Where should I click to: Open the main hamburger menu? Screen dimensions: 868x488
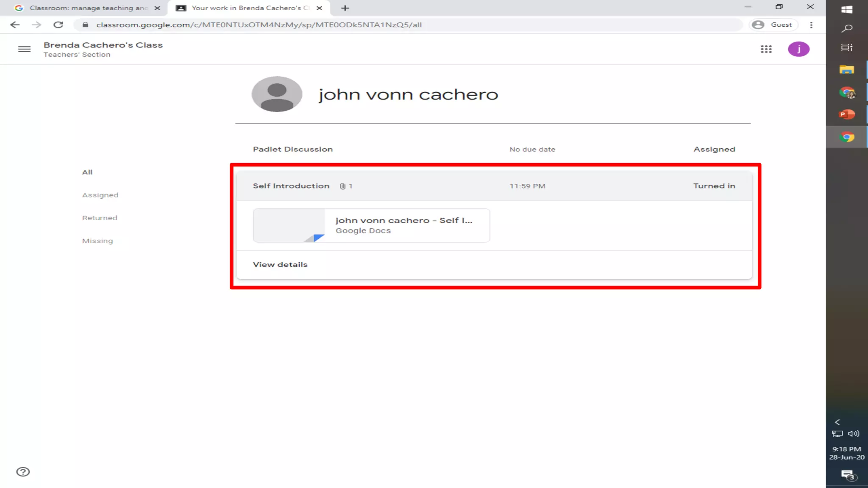[x=24, y=49]
